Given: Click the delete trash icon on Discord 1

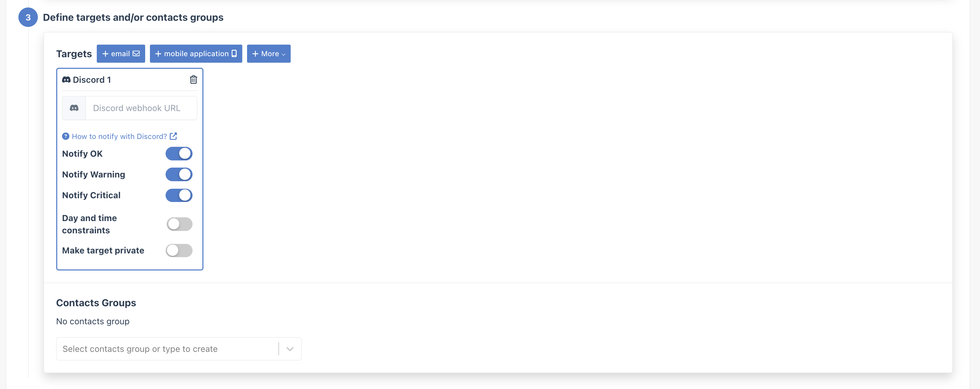Looking at the screenshot, I should pos(193,79).
